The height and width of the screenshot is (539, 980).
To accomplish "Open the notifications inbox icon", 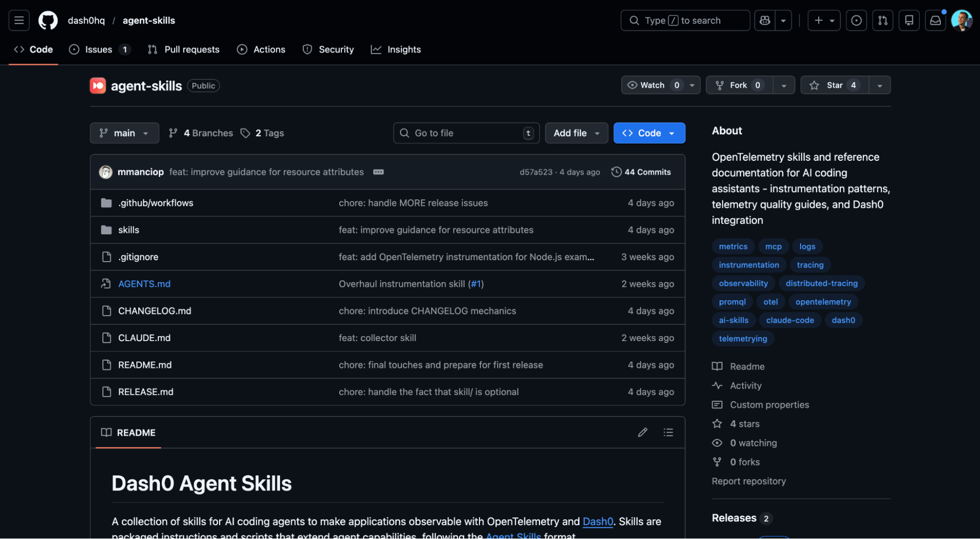I will (x=935, y=21).
